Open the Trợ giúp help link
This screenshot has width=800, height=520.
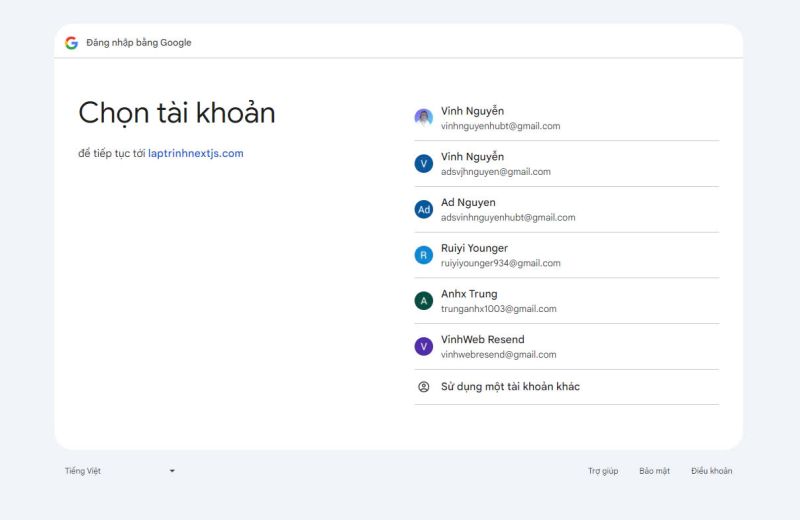point(603,471)
